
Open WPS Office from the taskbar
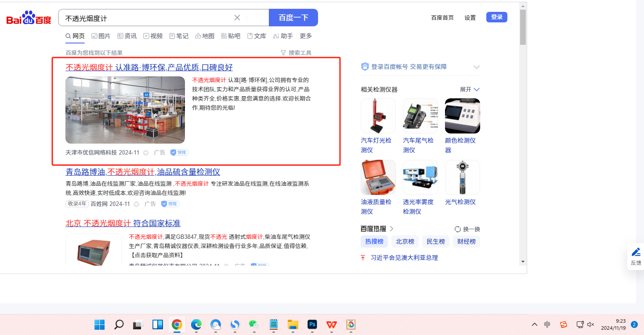click(332, 324)
